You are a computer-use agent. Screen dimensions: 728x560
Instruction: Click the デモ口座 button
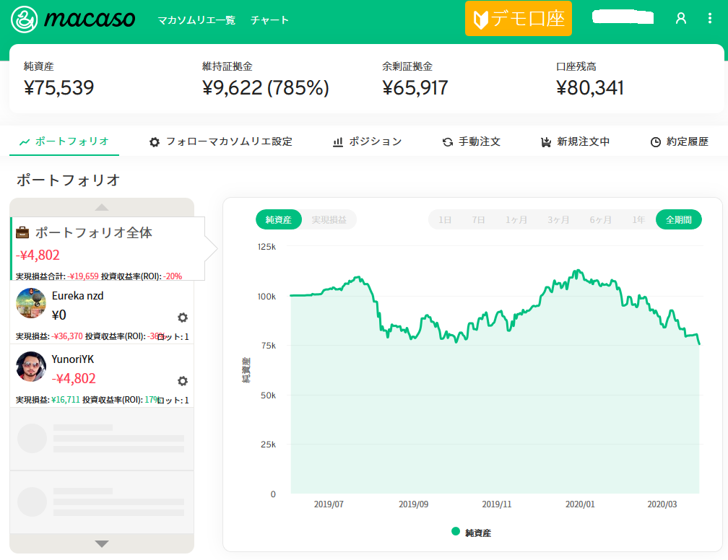(518, 19)
